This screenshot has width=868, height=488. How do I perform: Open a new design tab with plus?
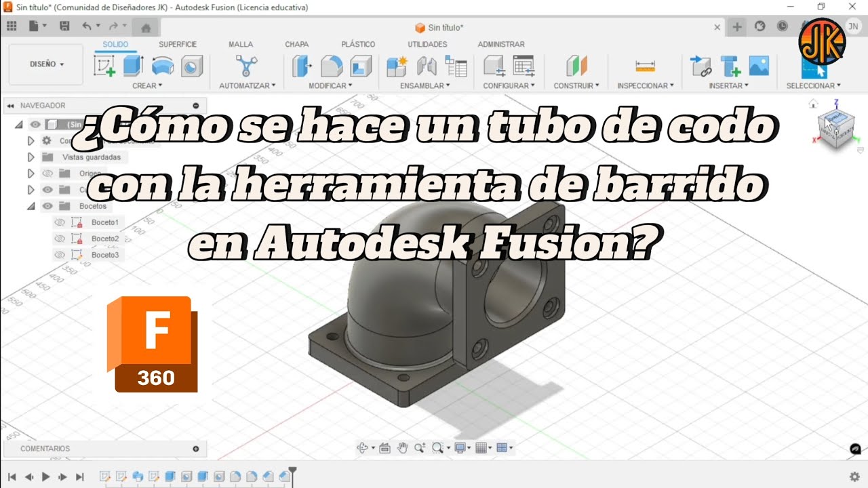tap(737, 27)
